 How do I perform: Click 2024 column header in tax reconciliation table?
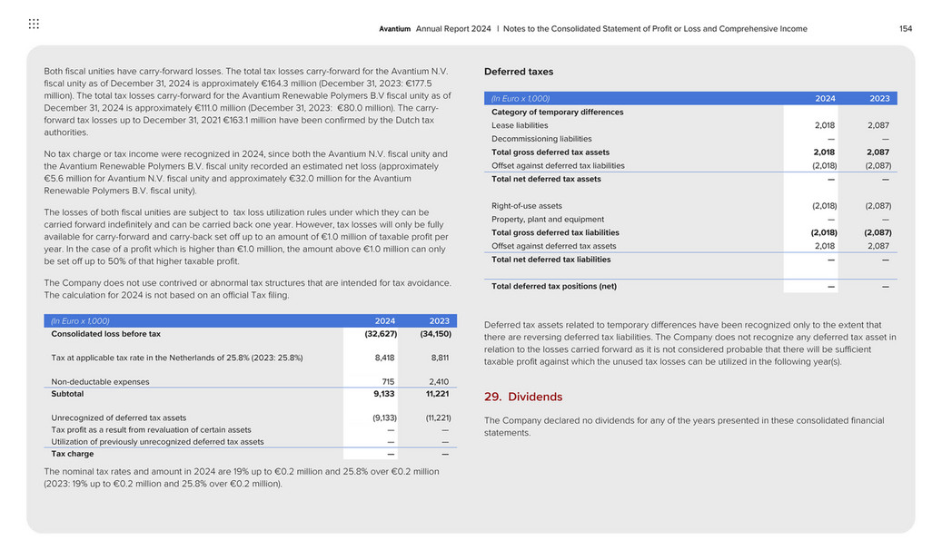click(x=384, y=321)
